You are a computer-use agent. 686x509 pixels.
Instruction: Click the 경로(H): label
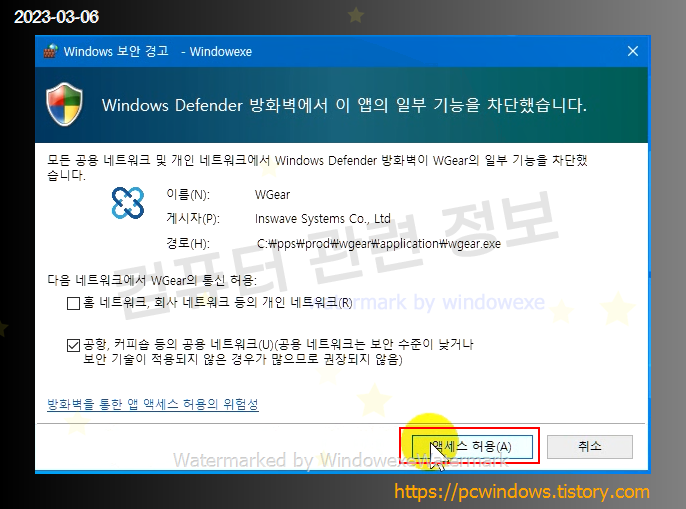[x=188, y=243]
